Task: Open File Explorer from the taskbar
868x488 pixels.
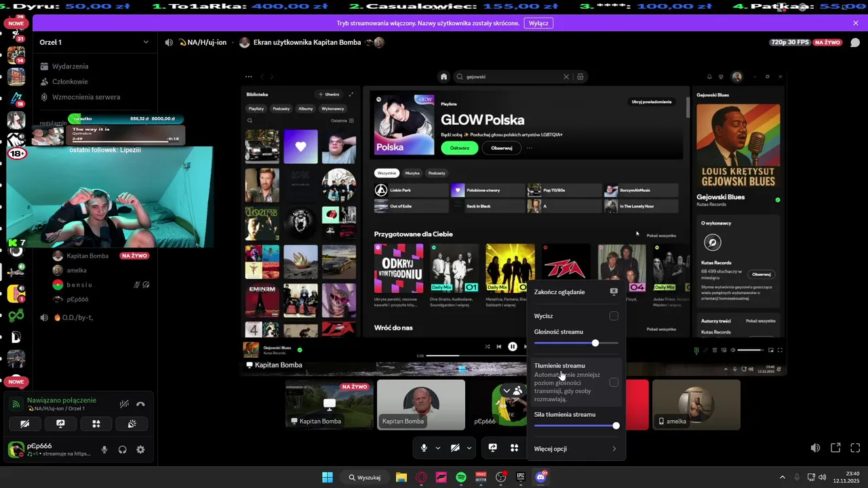Action: click(401, 477)
